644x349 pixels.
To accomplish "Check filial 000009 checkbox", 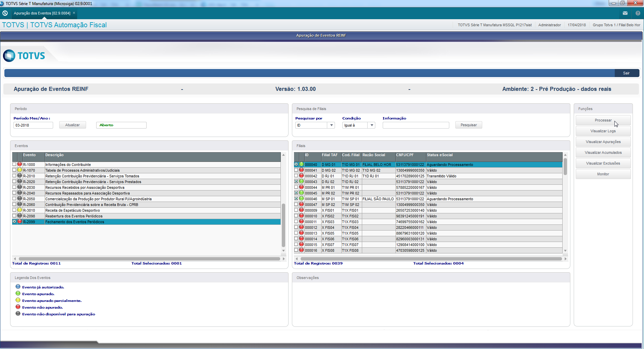I will 296,210.
